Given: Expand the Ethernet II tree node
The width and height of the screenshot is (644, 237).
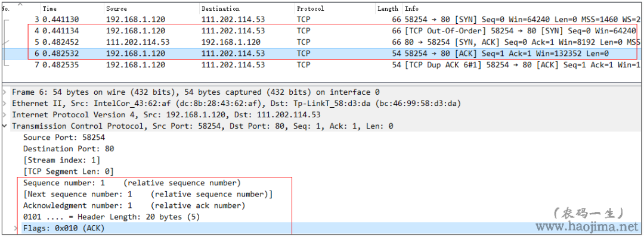Looking at the screenshot, I should click(5, 104).
